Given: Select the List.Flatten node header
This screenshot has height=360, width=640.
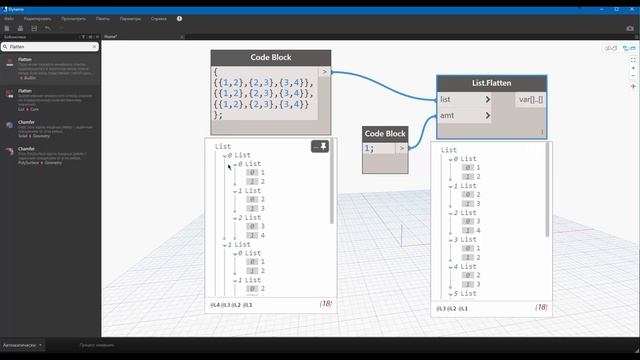Looking at the screenshot, I should [491, 83].
